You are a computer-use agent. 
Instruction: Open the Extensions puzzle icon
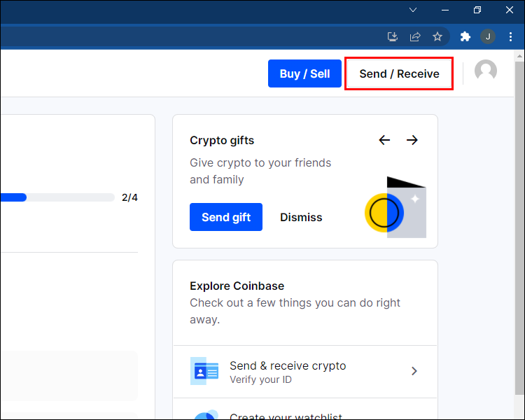pos(465,36)
